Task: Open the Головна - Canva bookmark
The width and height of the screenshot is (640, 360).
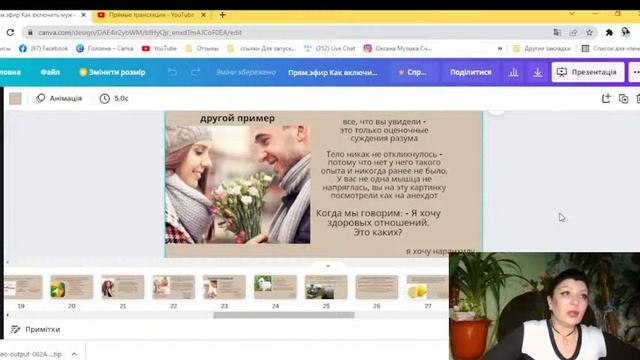Action: [x=105, y=48]
